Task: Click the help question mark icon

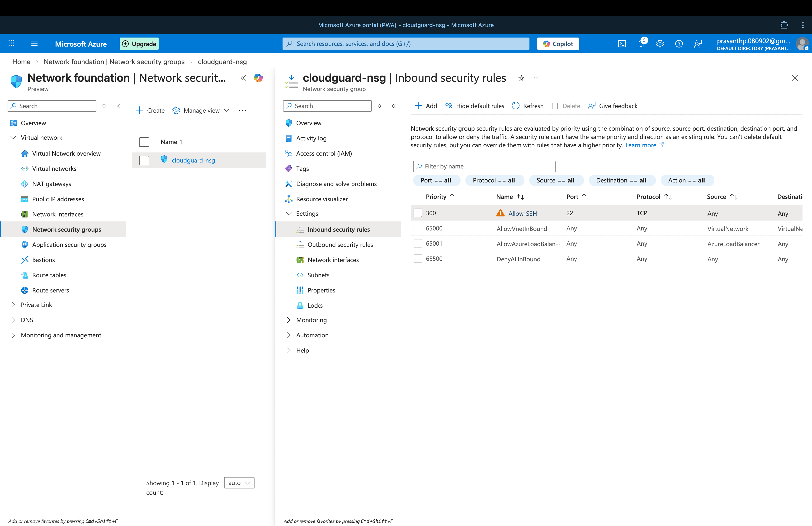Action: [679, 44]
